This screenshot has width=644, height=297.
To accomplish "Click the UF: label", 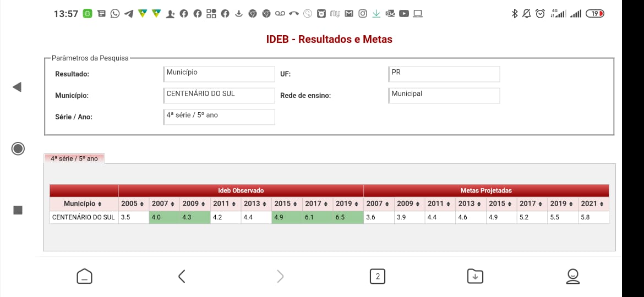I will [x=286, y=74].
